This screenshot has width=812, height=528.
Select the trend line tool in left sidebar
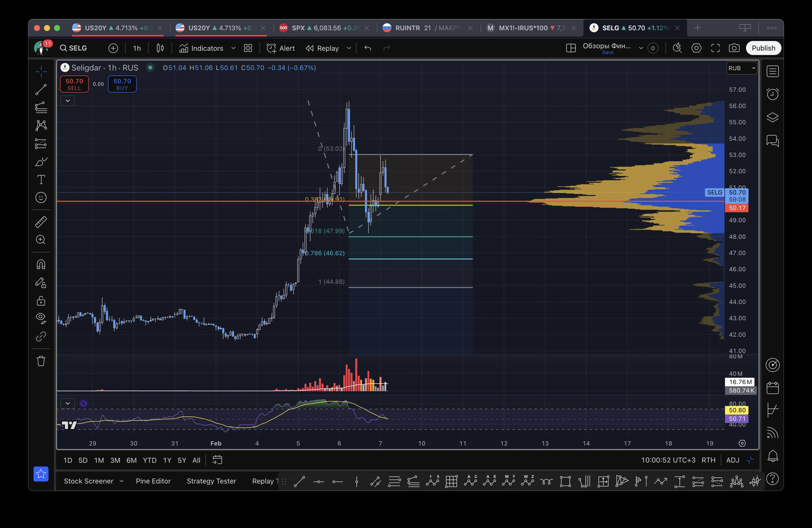41,90
